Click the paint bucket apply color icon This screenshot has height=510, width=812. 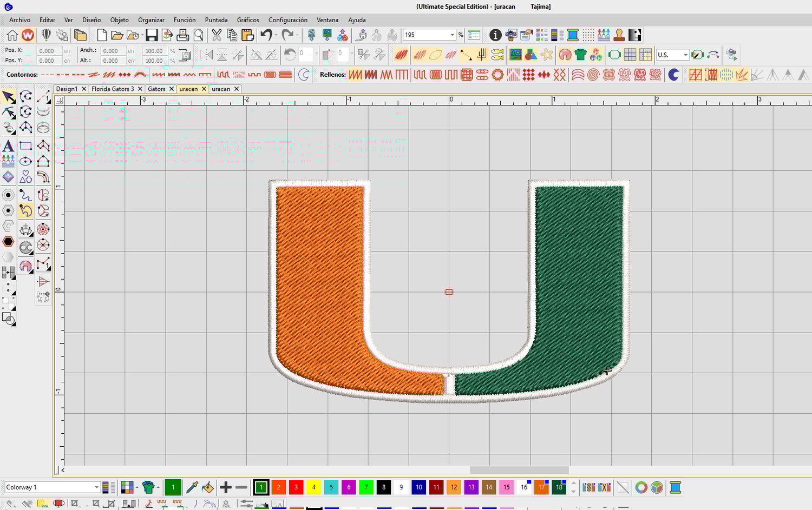207,487
